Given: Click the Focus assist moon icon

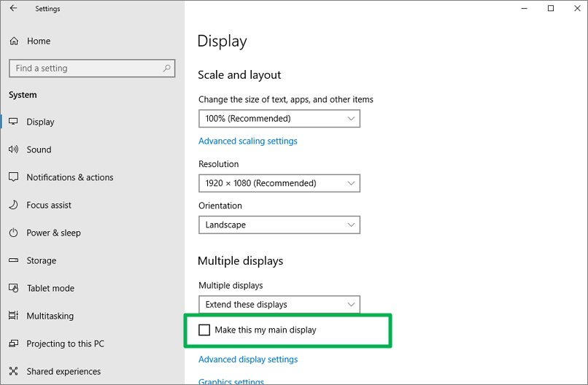Looking at the screenshot, I should pyautogui.click(x=13, y=205).
